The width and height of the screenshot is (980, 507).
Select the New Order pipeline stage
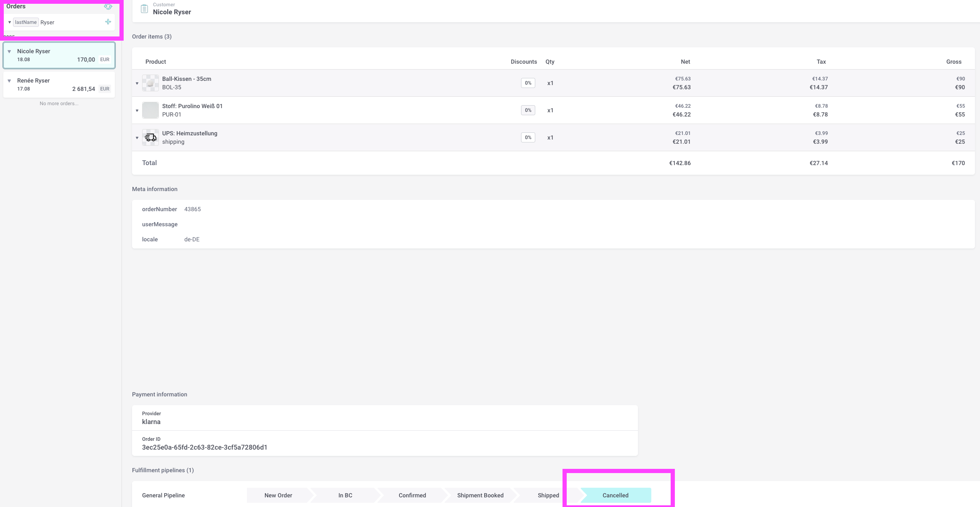(x=278, y=495)
